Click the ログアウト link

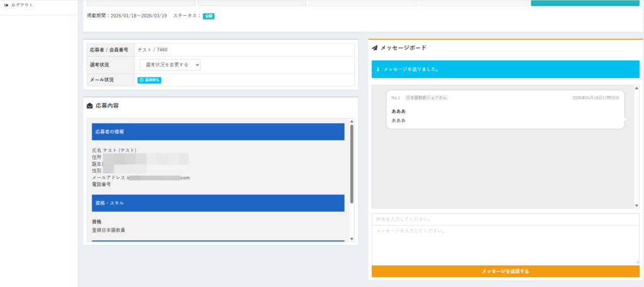tap(22, 5)
